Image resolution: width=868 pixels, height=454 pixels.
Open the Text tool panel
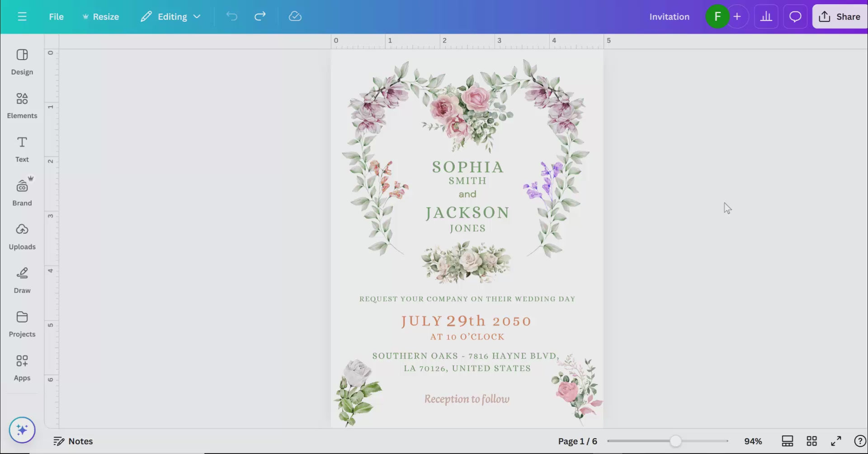22,149
